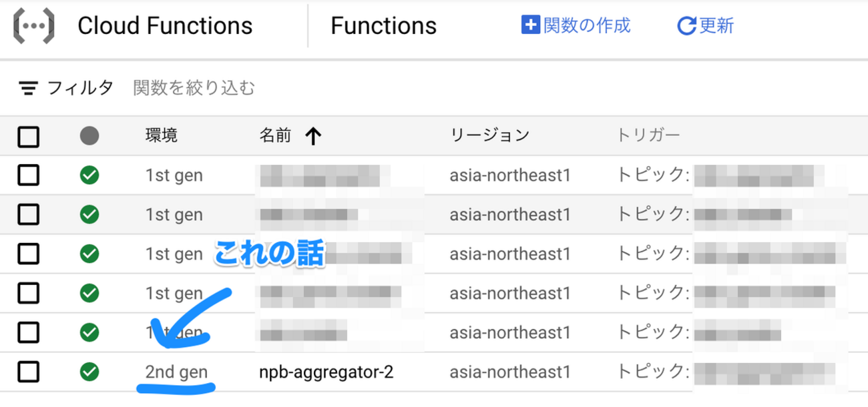The image size is (868, 407).
Task: Click the フィルタ filter icon
Action: [28, 88]
